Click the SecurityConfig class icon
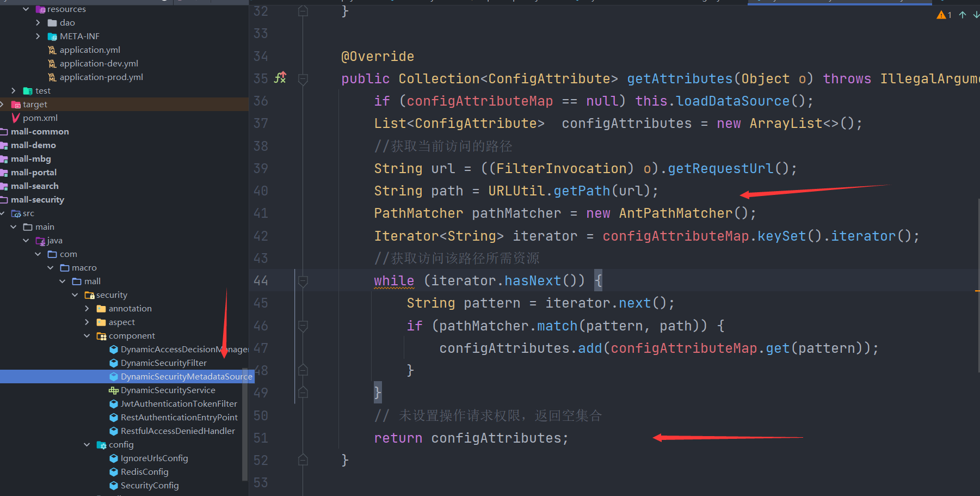The height and width of the screenshot is (496, 980). pos(114,485)
